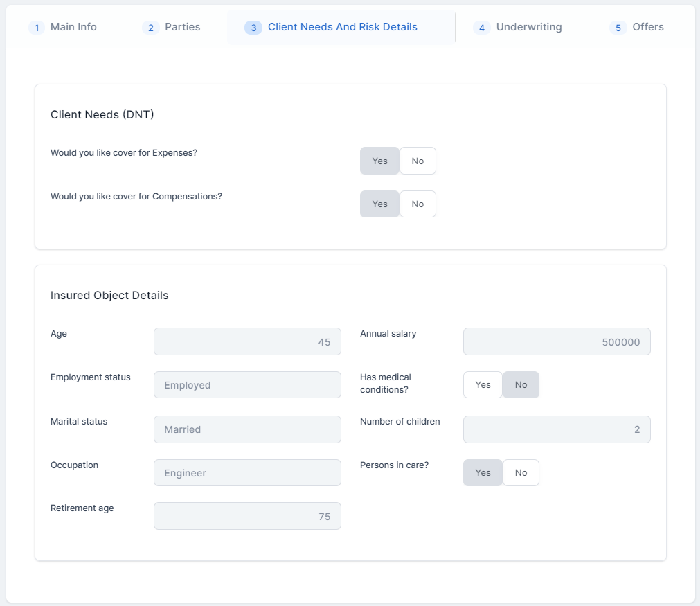The image size is (700, 606).
Task: Click the Age field
Action: click(x=247, y=341)
